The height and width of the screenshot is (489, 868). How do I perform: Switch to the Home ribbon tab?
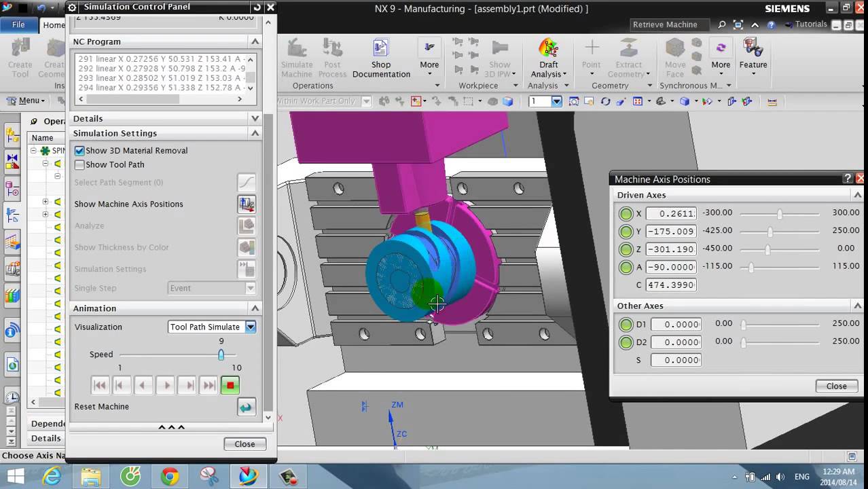coord(54,25)
